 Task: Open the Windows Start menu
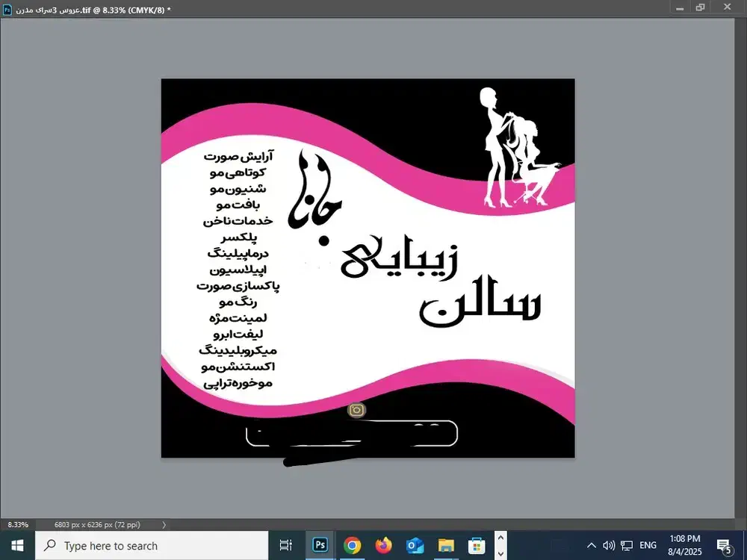click(17, 545)
